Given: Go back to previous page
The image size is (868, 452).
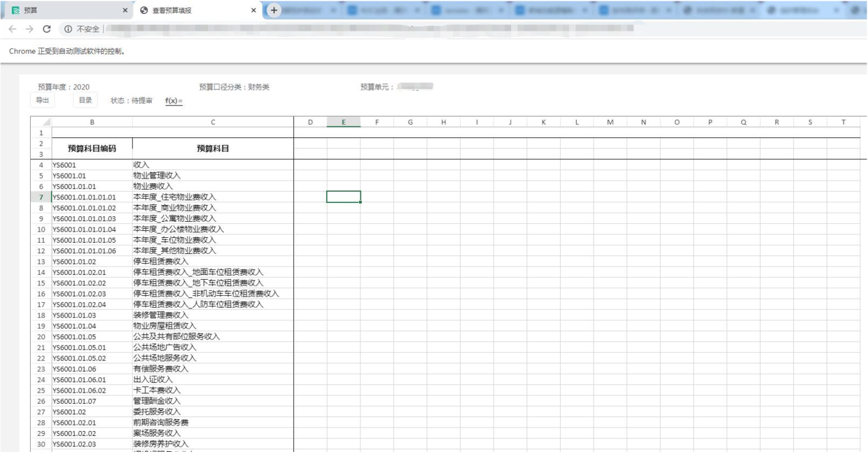Looking at the screenshot, I should pos(12,29).
